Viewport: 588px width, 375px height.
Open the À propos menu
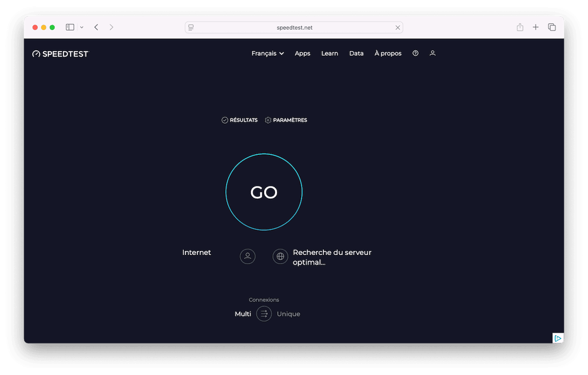coord(388,53)
